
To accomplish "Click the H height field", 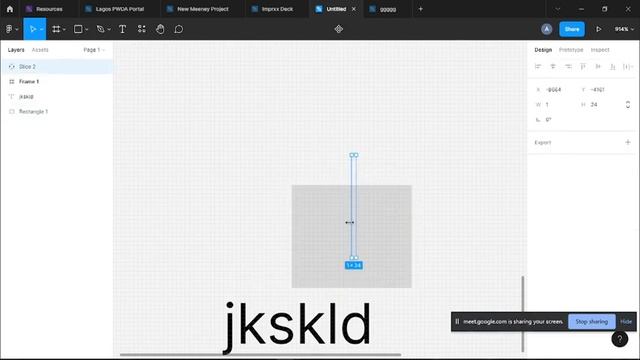I will (600, 104).
